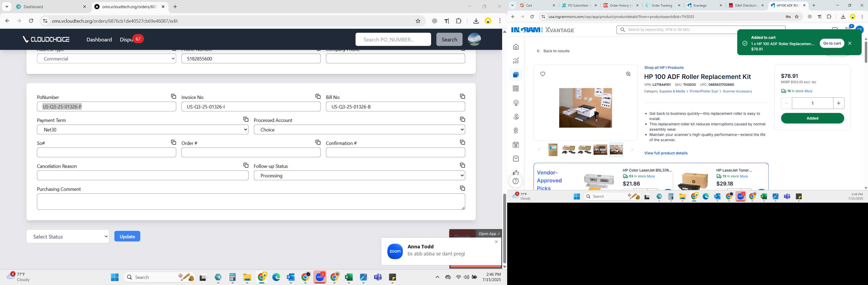The height and width of the screenshot is (285, 868).
Task: Click Go to cart in notification
Action: (x=832, y=43)
